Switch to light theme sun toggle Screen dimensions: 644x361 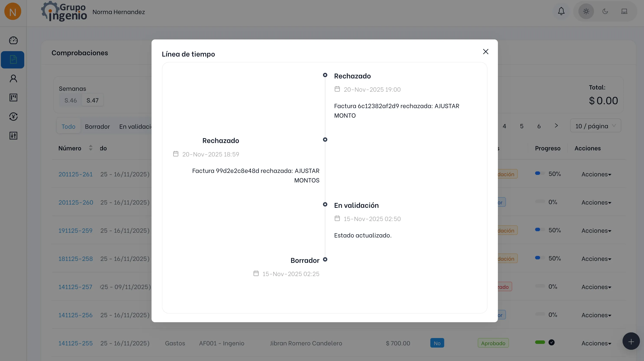[586, 11]
